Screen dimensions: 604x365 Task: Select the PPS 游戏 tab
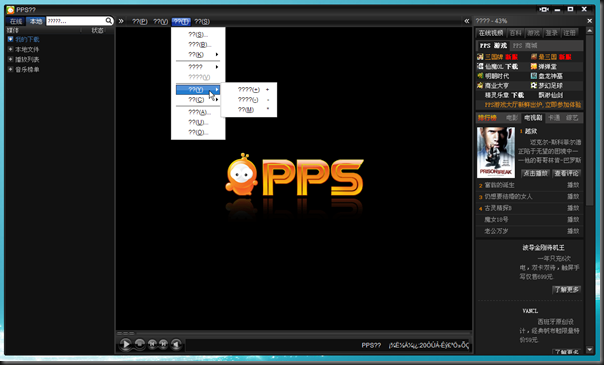(493, 46)
